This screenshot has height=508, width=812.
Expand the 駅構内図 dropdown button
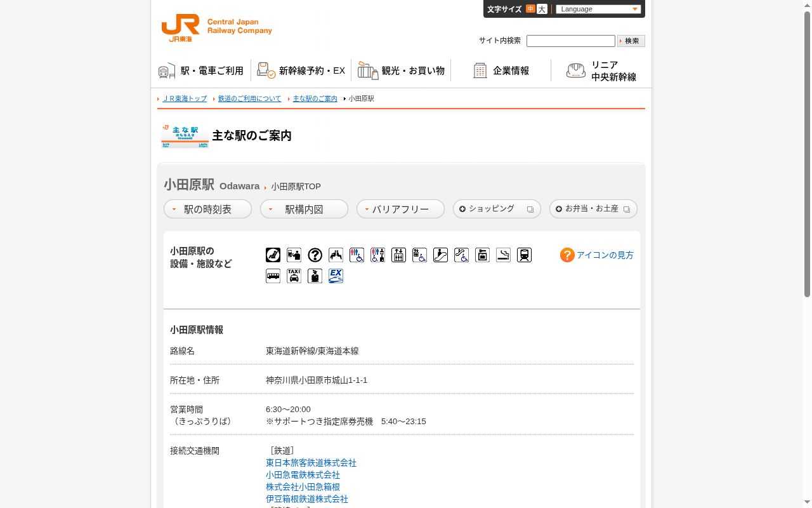(x=304, y=209)
